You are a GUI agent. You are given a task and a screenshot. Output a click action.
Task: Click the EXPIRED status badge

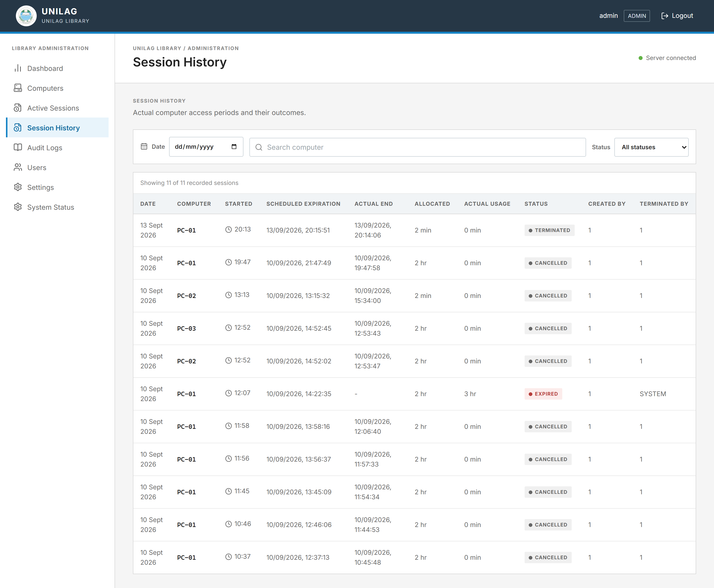pyautogui.click(x=543, y=394)
